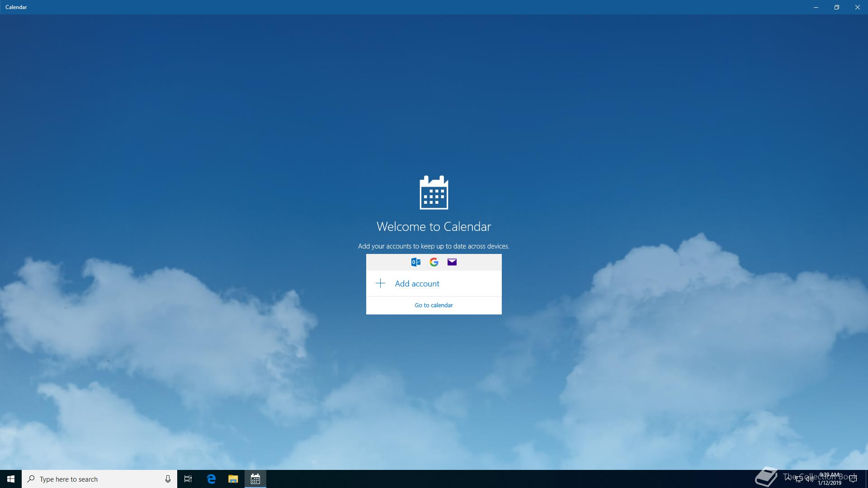Open Task View from the taskbar
This screenshot has width=868, height=488.
pyautogui.click(x=188, y=479)
